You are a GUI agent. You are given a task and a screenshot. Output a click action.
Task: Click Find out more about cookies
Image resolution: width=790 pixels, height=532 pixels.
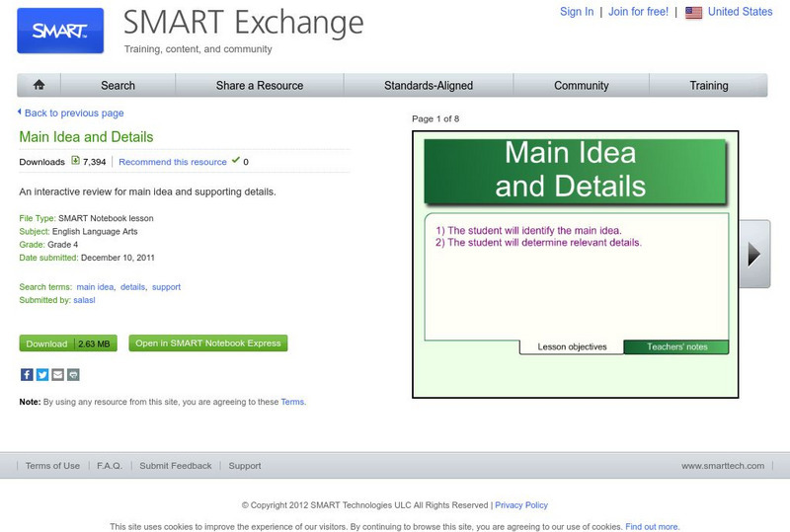(x=652, y=526)
